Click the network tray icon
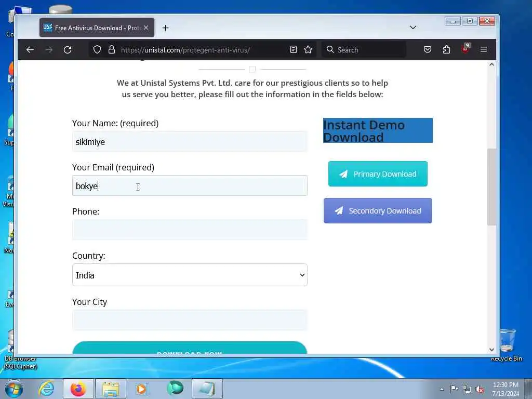This screenshot has height=399, width=532. tap(467, 389)
